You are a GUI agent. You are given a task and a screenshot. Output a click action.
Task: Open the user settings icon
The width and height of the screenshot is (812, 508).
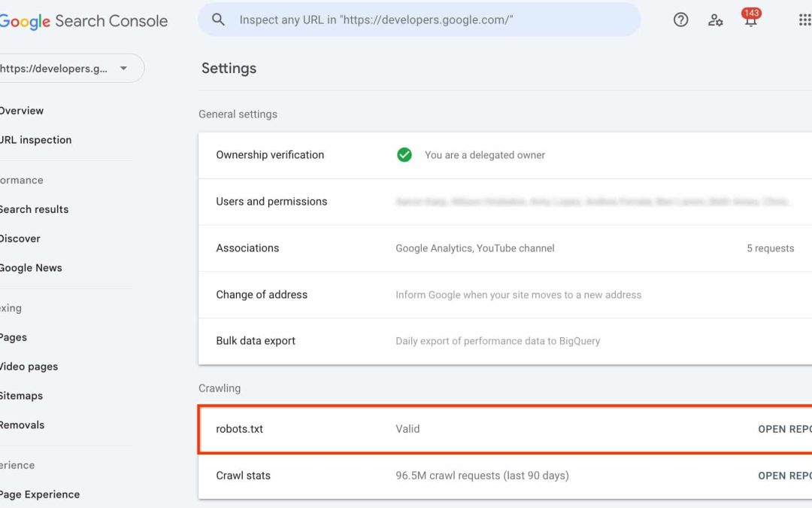pyautogui.click(x=715, y=20)
